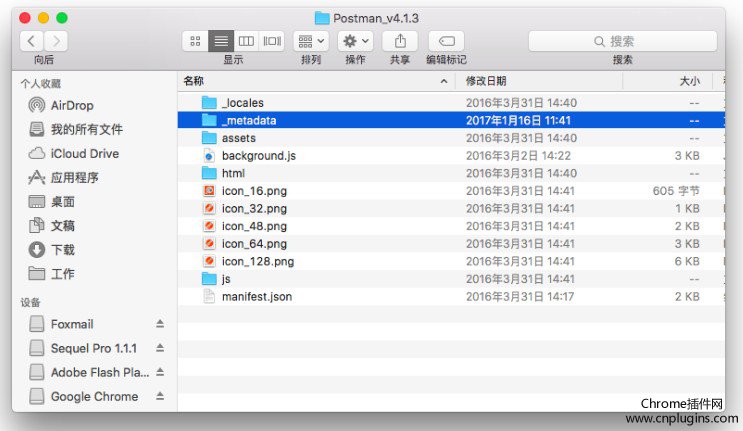Select iCloud Drive in sidebar
Image resolution: width=743 pixels, height=431 pixels.
pyautogui.click(x=84, y=153)
